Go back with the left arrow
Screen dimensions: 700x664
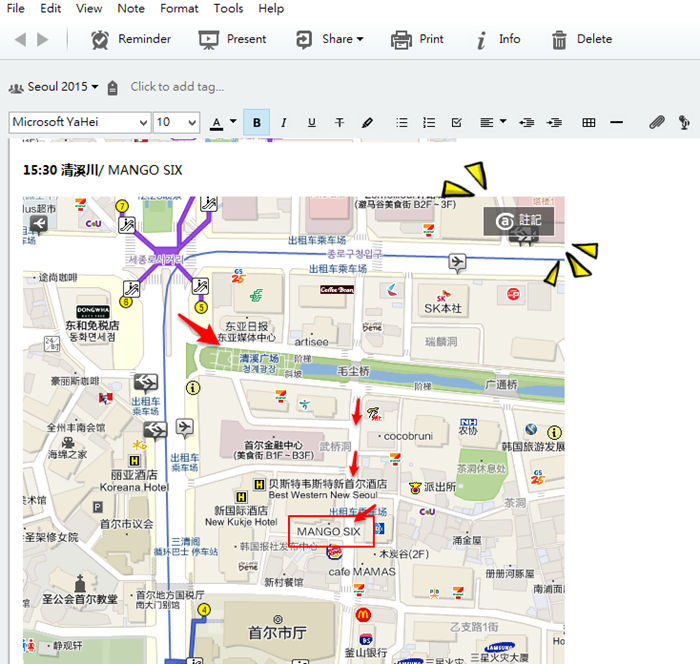[x=20, y=40]
